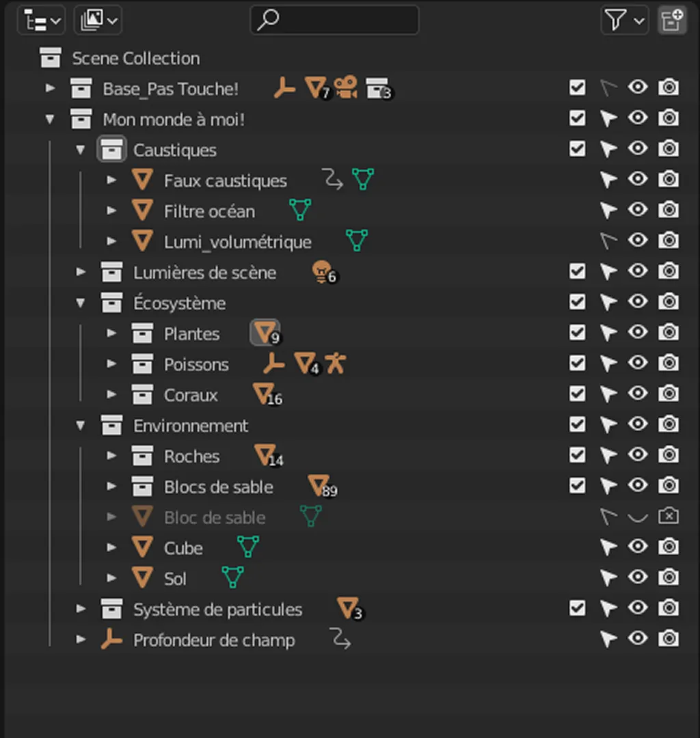Click the new collection icon
This screenshot has width=700, height=738.
(672, 20)
